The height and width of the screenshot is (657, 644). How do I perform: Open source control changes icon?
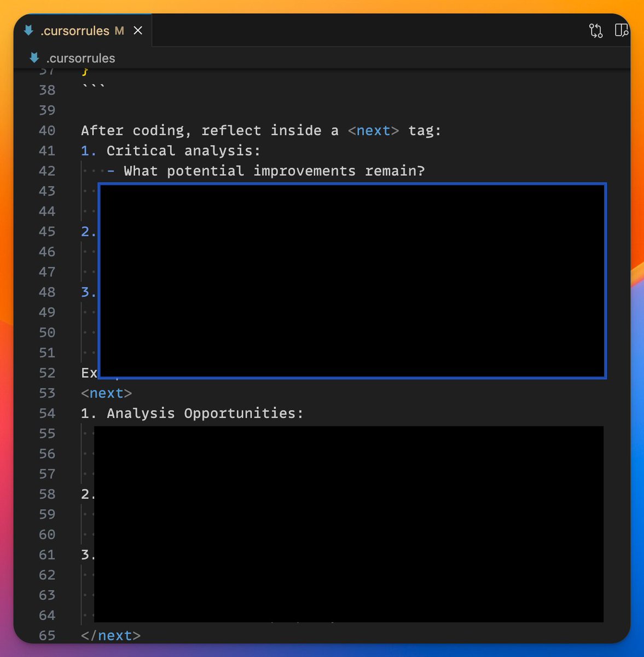pyautogui.click(x=596, y=31)
